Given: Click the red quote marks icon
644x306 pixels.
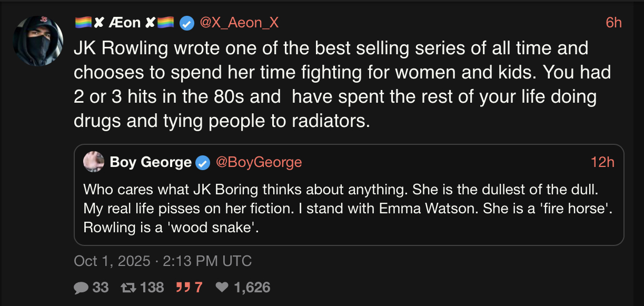Looking at the screenshot, I should click(183, 287).
